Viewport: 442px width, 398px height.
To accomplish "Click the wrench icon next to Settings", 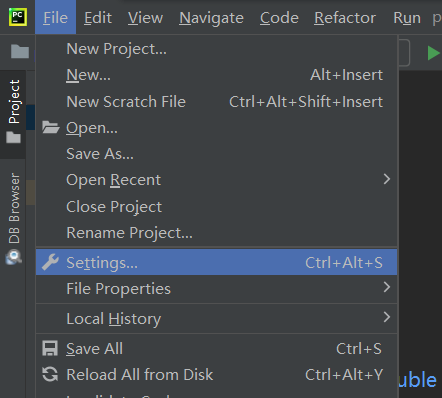I will click(x=50, y=262).
